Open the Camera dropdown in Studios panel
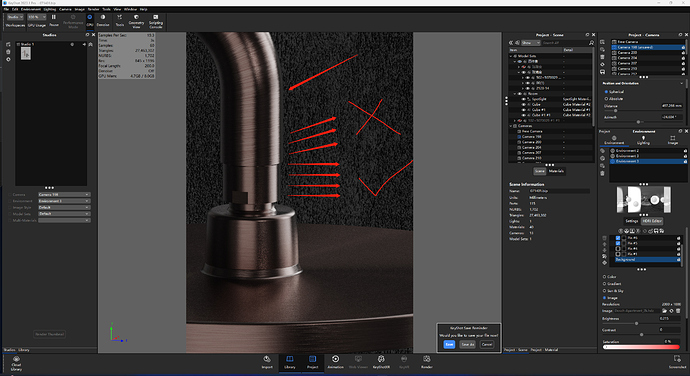This screenshot has height=376, width=690. pos(64,195)
